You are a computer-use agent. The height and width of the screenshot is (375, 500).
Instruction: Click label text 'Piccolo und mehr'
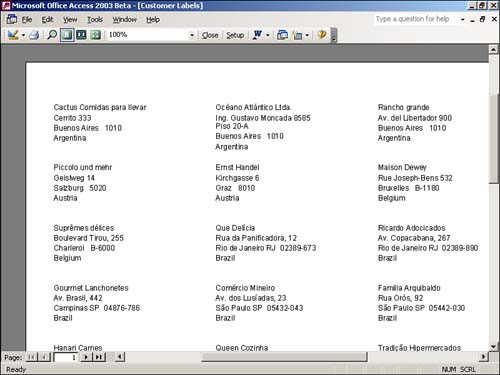(83, 167)
